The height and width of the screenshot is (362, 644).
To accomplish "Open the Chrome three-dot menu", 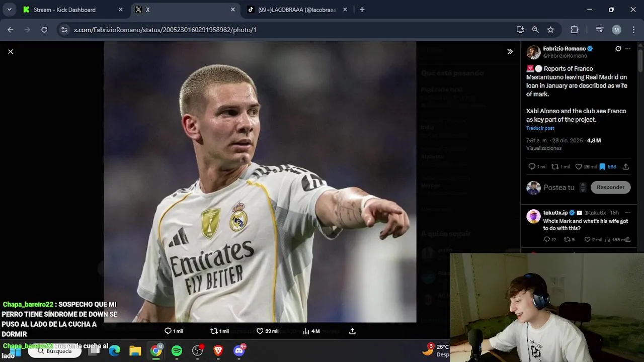I will (x=632, y=30).
